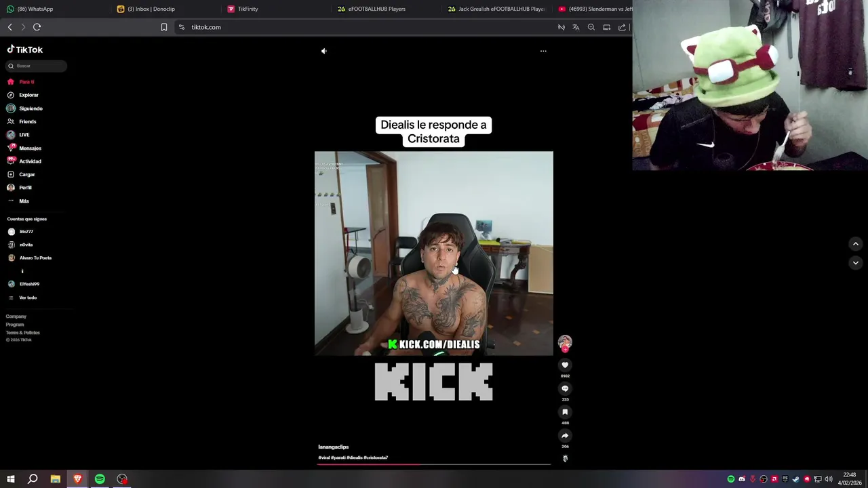The image size is (868, 488).
Task: Open Siguiendo in the sidebar
Action: pyautogui.click(x=24, y=108)
